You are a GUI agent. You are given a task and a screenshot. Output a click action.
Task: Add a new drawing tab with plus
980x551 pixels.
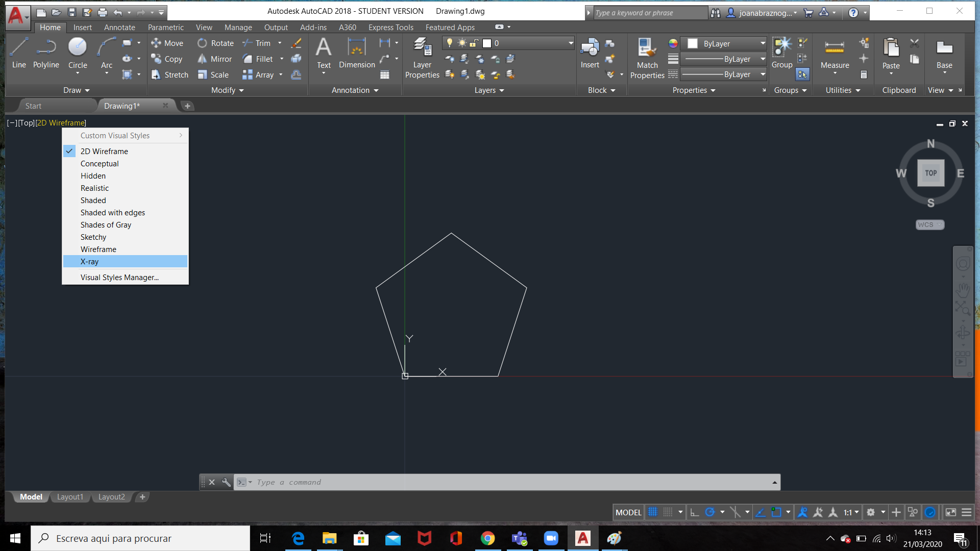[x=187, y=106]
